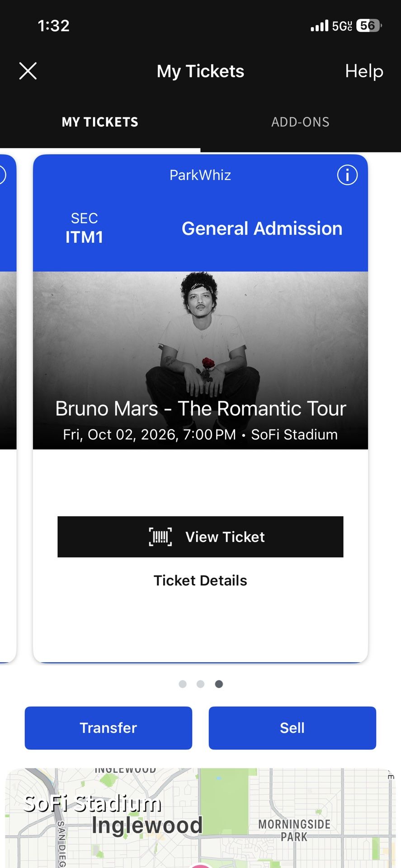Tap the General Admission section header
Image resolution: width=401 pixels, height=868 pixels.
(x=262, y=228)
